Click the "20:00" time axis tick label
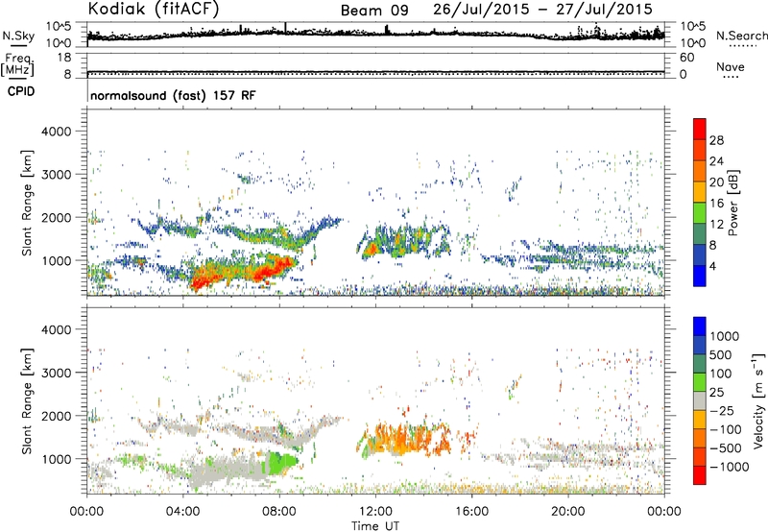This screenshot has height=532, width=768. pos(568,512)
